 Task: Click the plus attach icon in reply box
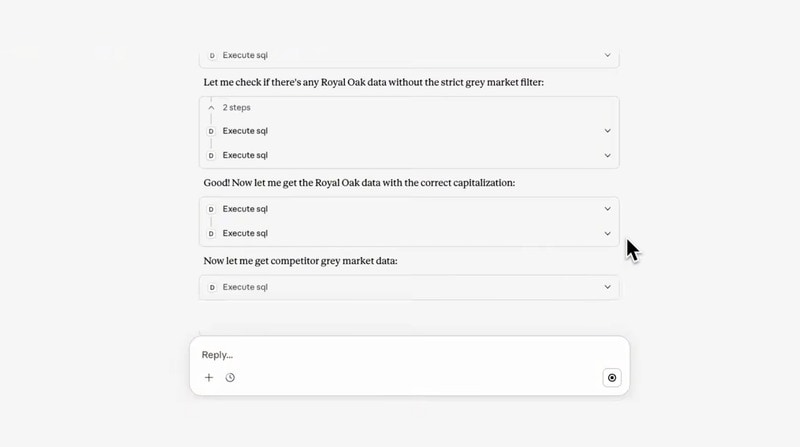(x=209, y=378)
